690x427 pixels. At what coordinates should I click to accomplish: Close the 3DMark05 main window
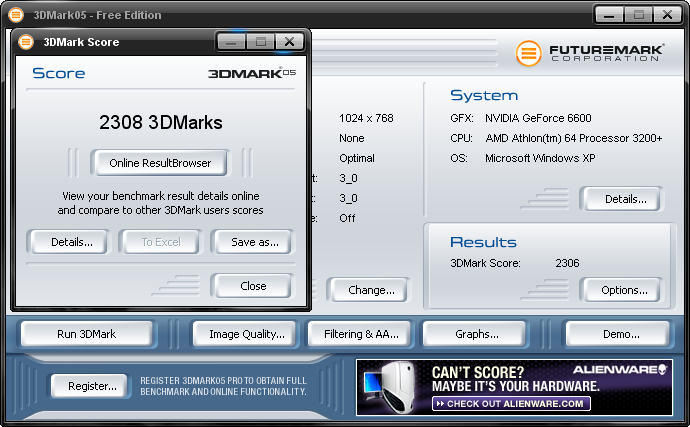(667, 15)
